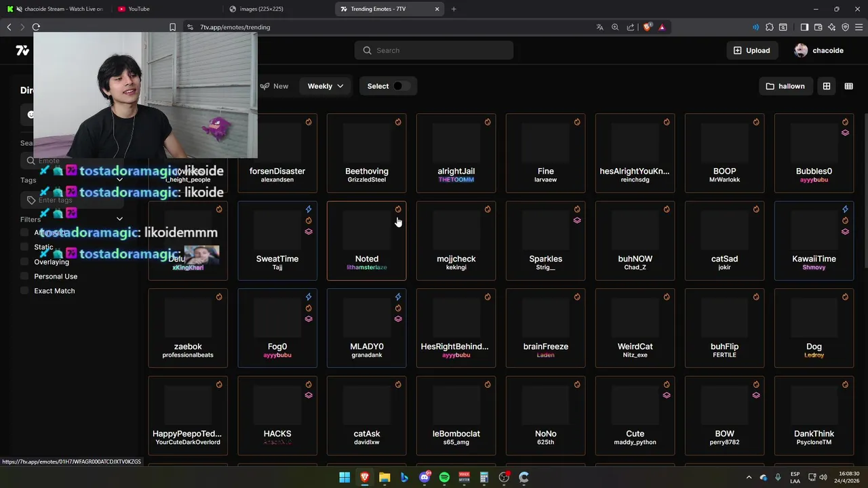Open the Windows Start menu
This screenshot has height=488, width=868.
pyautogui.click(x=344, y=477)
